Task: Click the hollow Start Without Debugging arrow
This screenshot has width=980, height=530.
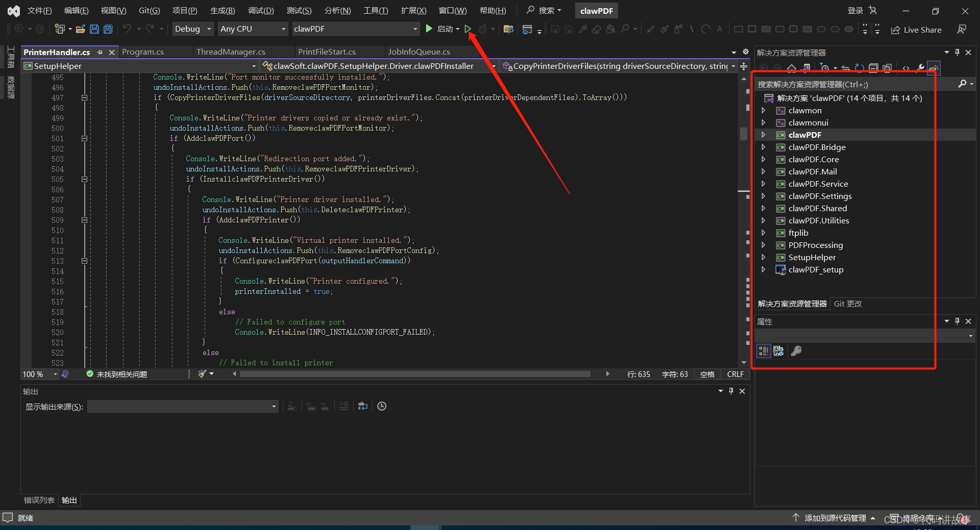Action: tap(468, 29)
